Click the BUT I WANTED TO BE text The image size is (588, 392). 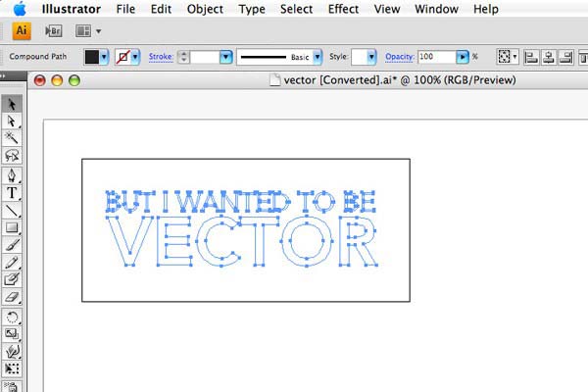coord(240,202)
